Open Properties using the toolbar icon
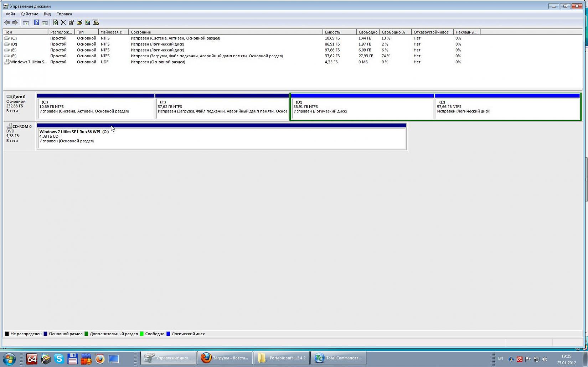This screenshot has height=367, width=588. click(x=71, y=22)
